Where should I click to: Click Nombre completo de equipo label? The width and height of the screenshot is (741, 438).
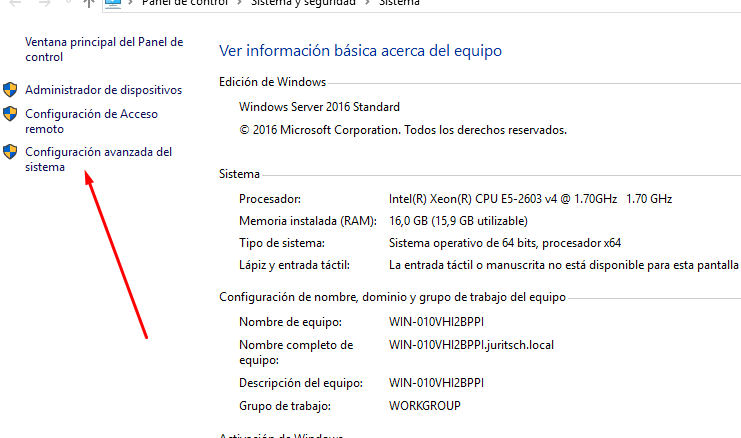point(296,352)
